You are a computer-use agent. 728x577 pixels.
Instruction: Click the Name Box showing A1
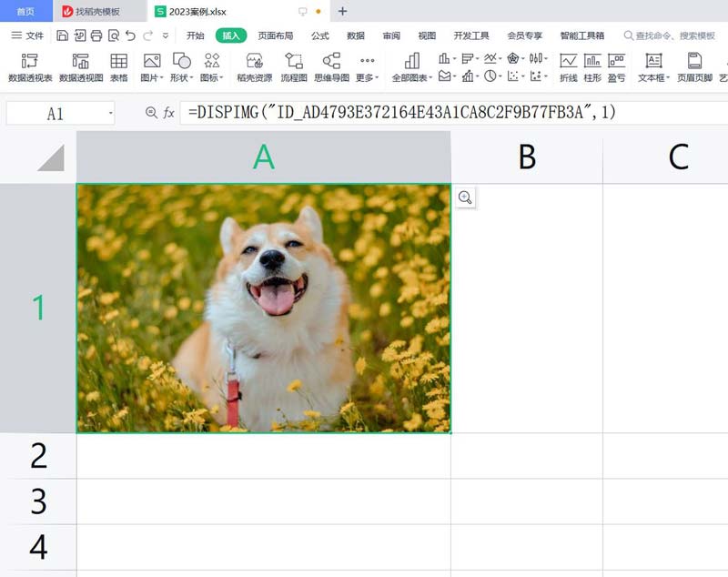tap(56, 113)
